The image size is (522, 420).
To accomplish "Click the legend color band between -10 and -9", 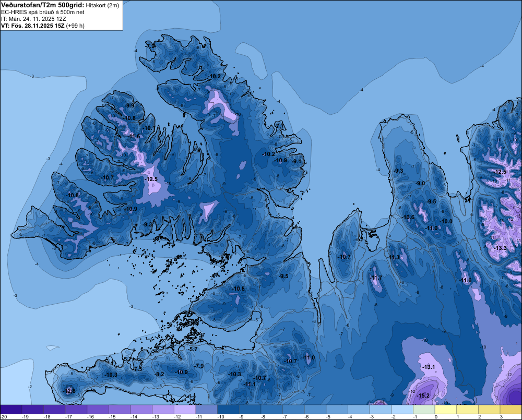I will tap(229, 410).
